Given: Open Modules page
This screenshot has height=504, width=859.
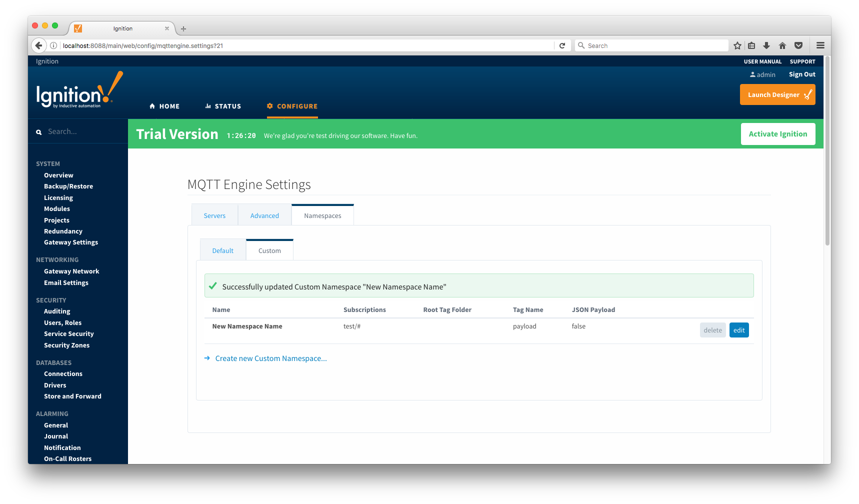Looking at the screenshot, I should 57,209.
